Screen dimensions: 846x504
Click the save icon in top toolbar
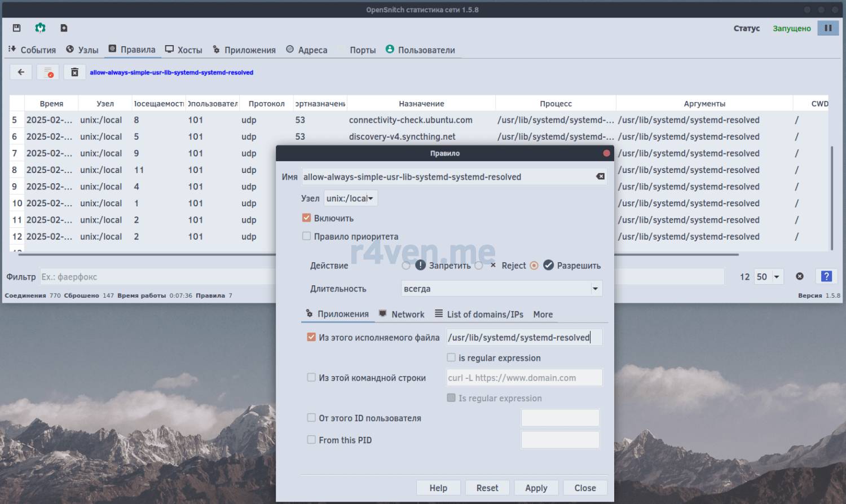tap(17, 28)
